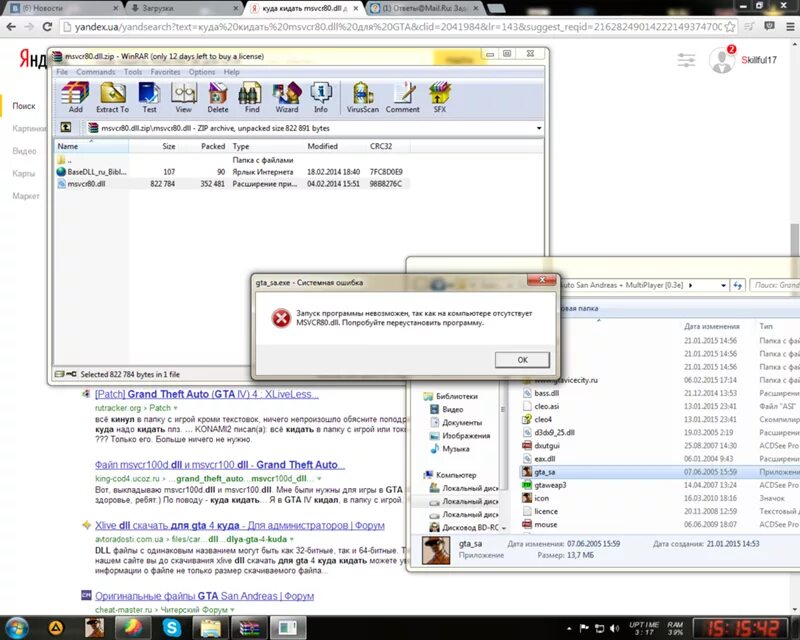Click OK in the system error dialog
Screen dimensions: 800x640
pos(522,360)
